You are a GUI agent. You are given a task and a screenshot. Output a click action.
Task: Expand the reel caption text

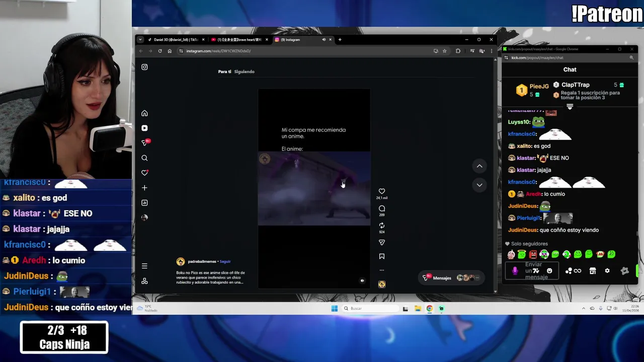coord(210,278)
